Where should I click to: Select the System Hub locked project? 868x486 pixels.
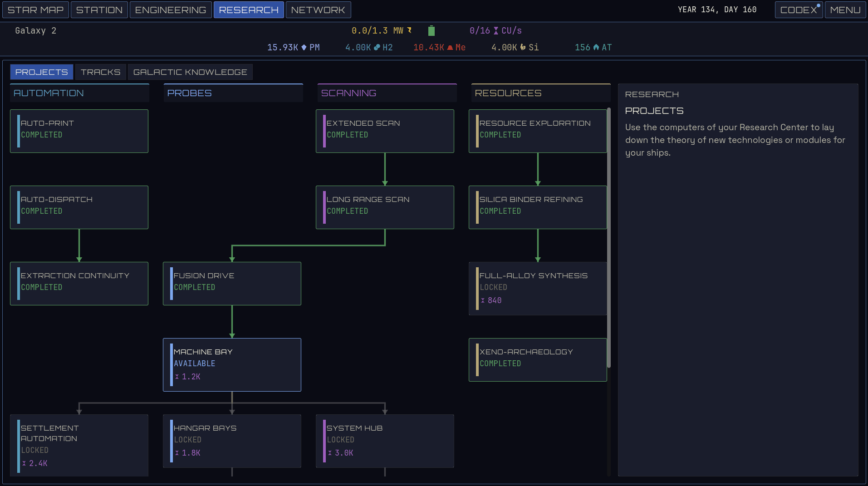pyautogui.click(x=385, y=441)
